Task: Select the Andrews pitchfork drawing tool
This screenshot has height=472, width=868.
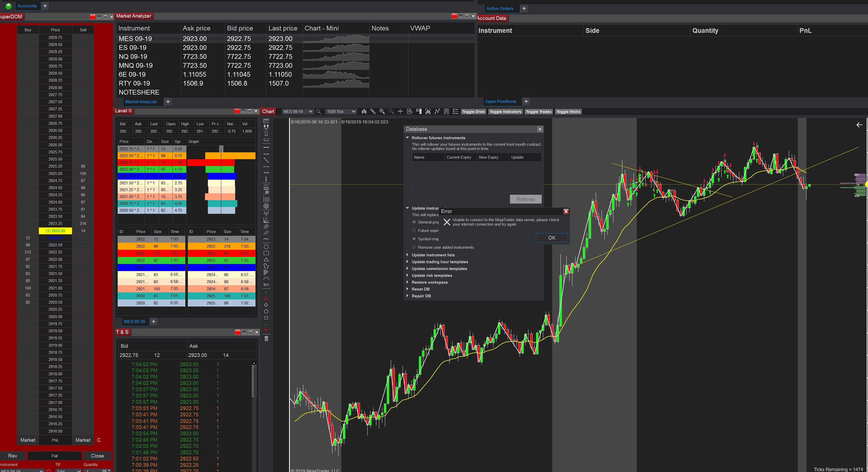Action: (x=266, y=213)
